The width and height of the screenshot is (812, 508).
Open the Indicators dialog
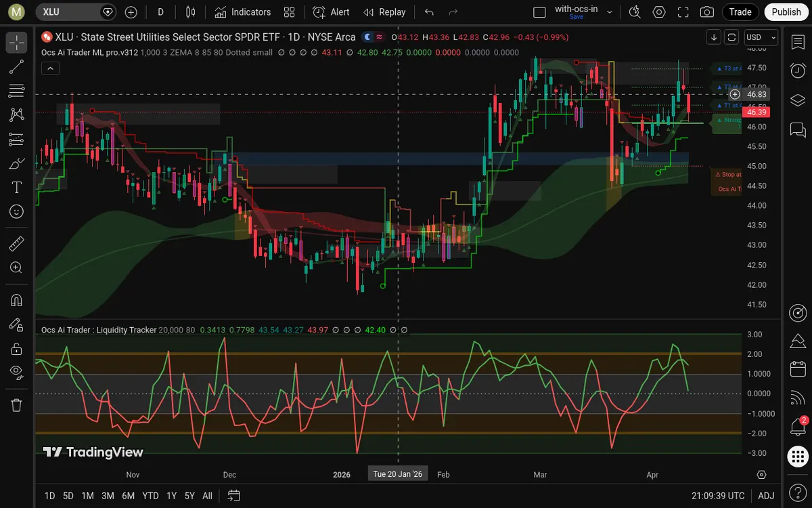[243, 12]
